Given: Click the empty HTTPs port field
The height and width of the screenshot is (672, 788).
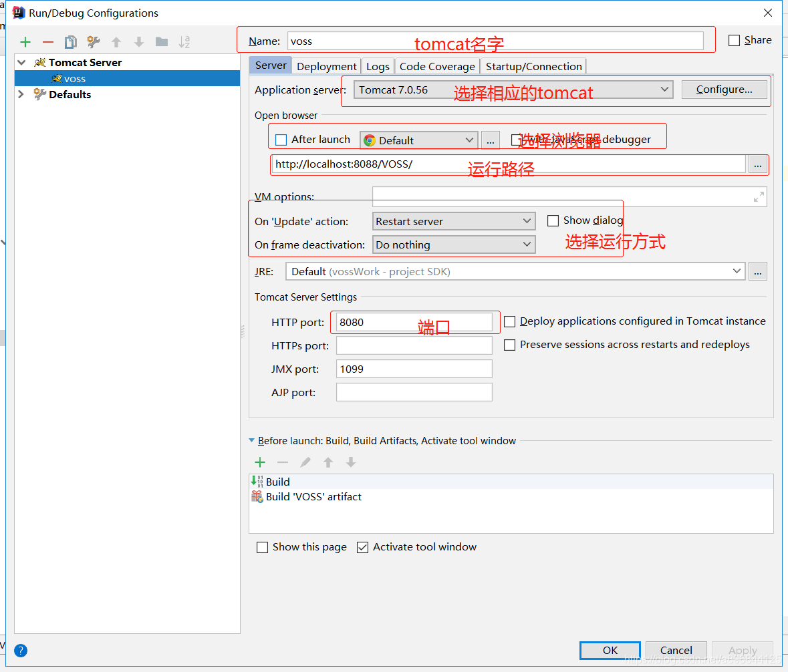Looking at the screenshot, I should [x=414, y=345].
